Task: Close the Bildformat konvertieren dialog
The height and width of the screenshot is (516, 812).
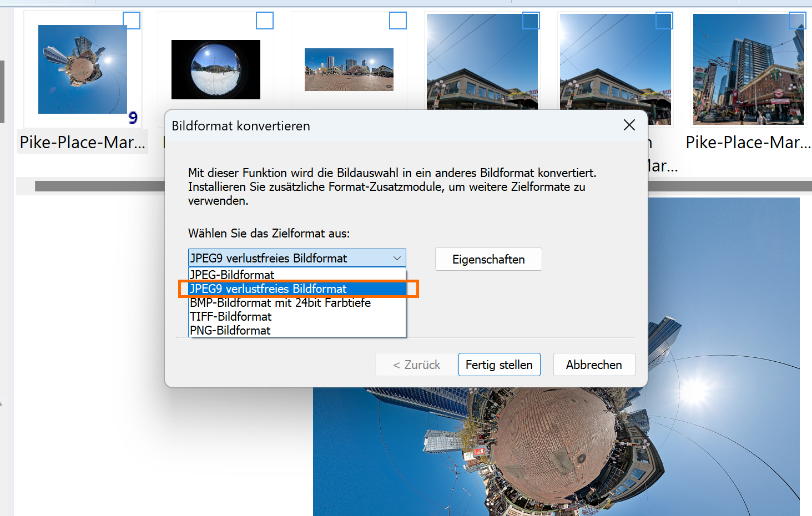Action: (629, 125)
